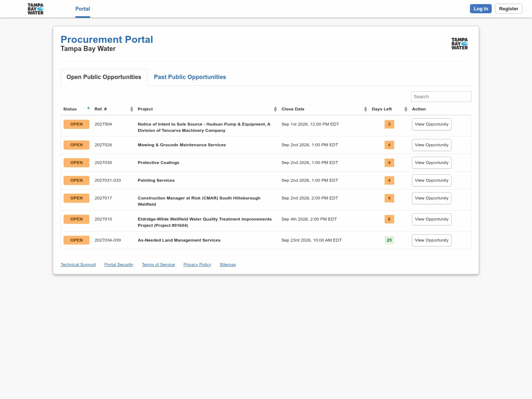Click the Tampa Bay Water logo in the top navigation bar

(35, 9)
